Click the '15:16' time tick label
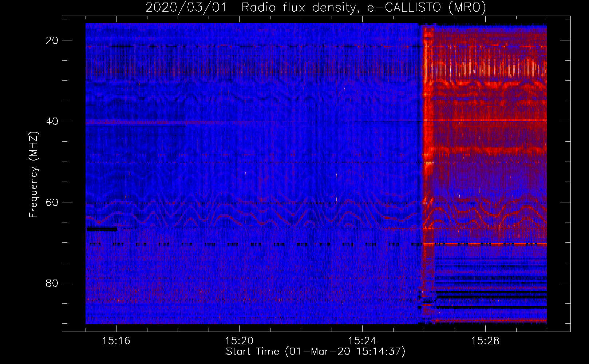Image resolution: width=589 pixels, height=364 pixels. [116, 341]
